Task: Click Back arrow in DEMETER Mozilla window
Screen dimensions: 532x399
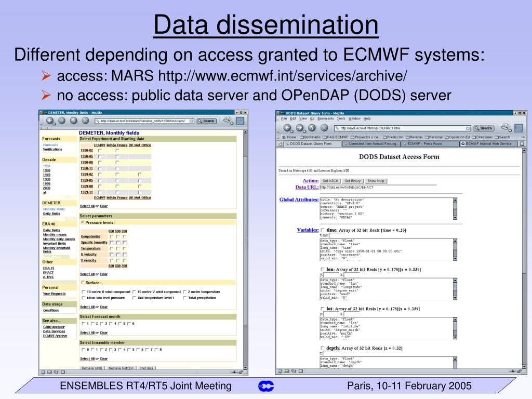Action: pyautogui.click(x=50, y=121)
